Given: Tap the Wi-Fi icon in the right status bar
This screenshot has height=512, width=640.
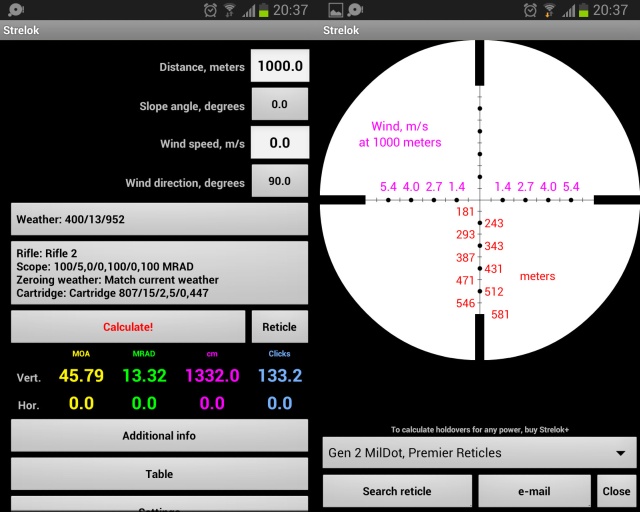Looking at the screenshot, I should 550,10.
